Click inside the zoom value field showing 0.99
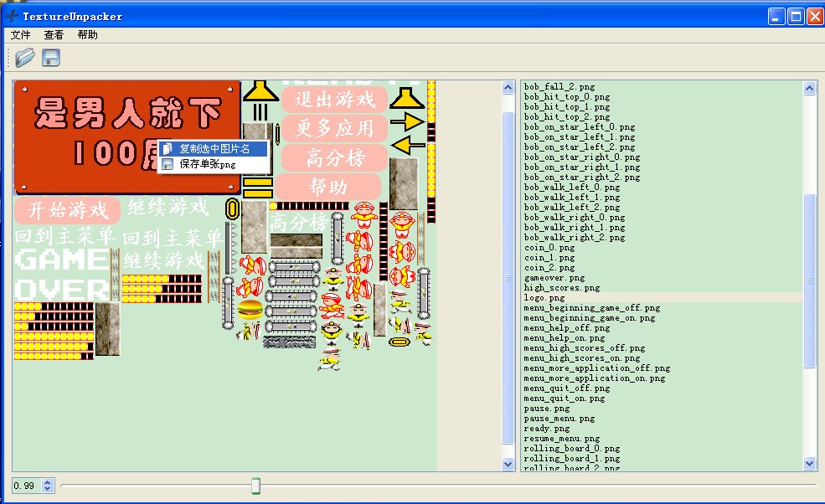This screenshot has width=825, height=504. tap(23, 485)
